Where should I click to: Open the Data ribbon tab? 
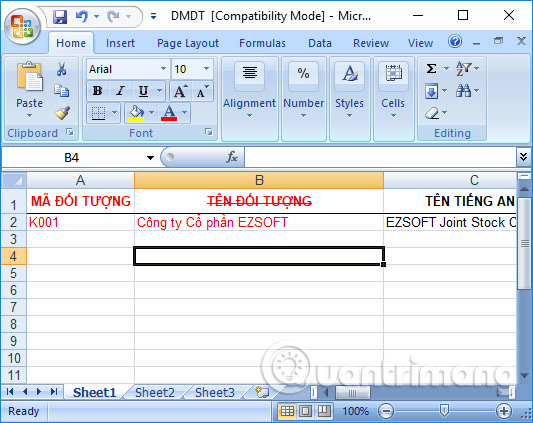pyautogui.click(x=320, y=43)
